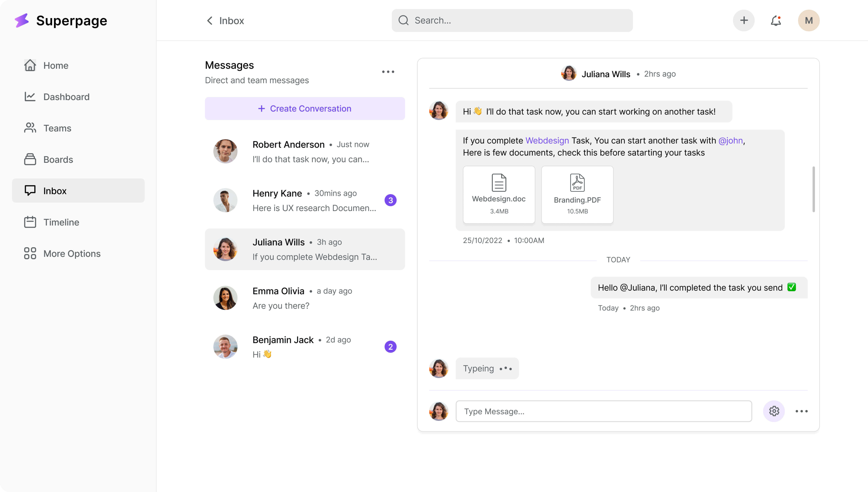Open the Dashboard sidebar item
Viewport: 868px width, 492px height.
66,97
